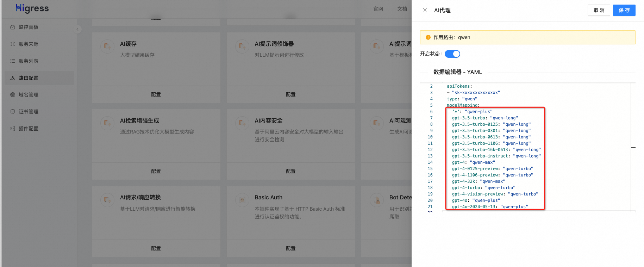Click the service sources icon in sidebar
The width and height of the screenshot is (644, 267).
[x=13, y=44]
